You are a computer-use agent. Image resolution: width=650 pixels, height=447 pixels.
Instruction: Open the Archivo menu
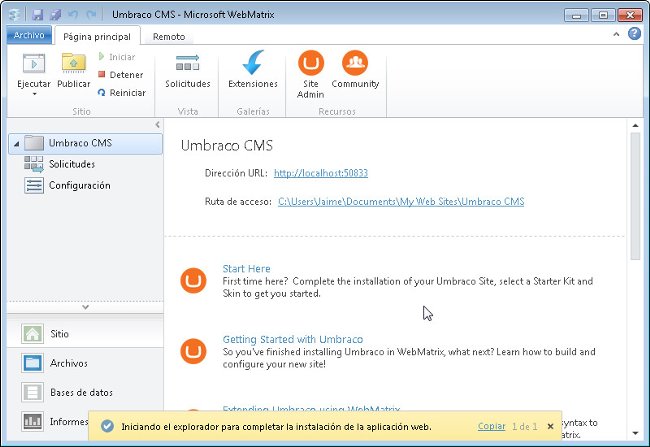coord(29,35)
